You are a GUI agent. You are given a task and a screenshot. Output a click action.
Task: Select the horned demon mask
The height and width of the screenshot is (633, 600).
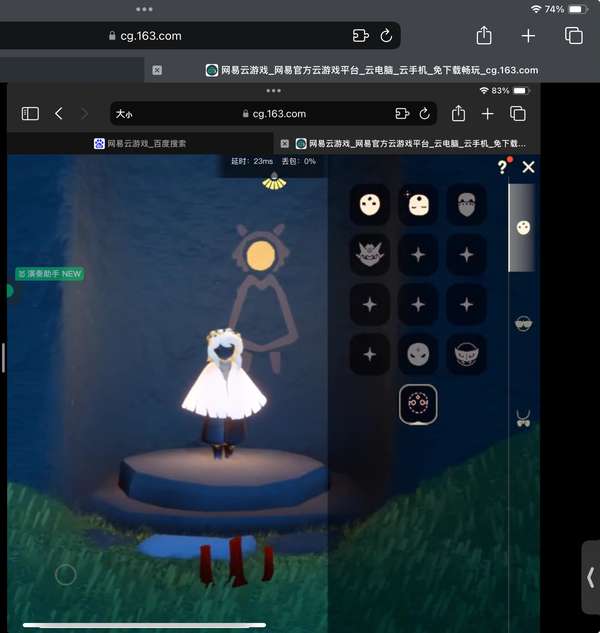click(x=369, y=255)
